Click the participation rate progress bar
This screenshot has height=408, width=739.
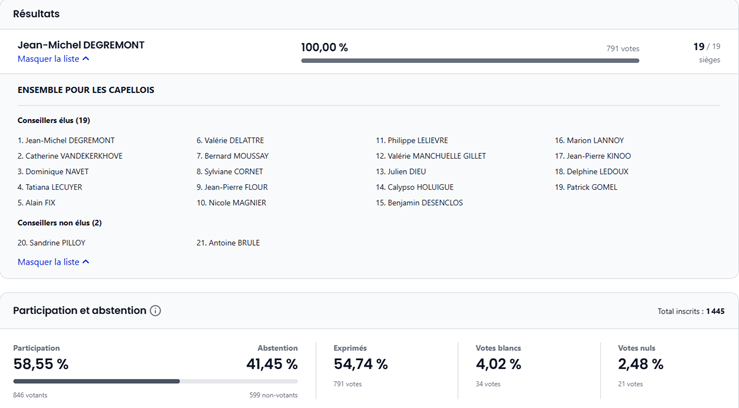155,381
